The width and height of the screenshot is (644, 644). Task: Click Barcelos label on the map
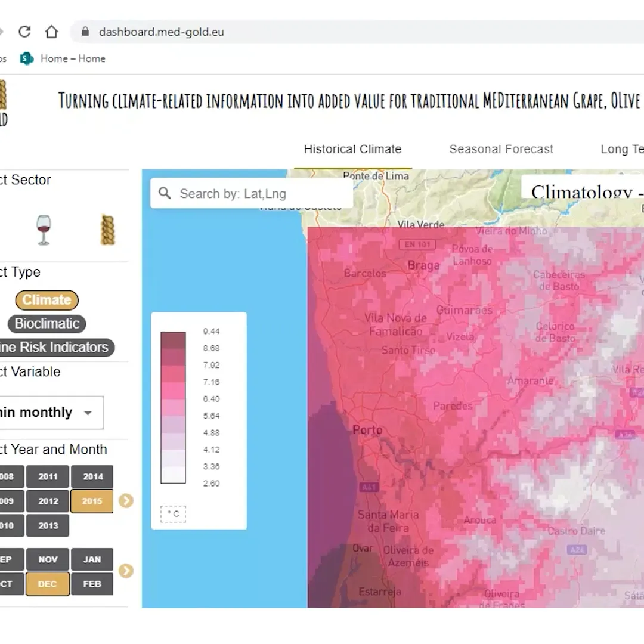[x=365, y=274]
